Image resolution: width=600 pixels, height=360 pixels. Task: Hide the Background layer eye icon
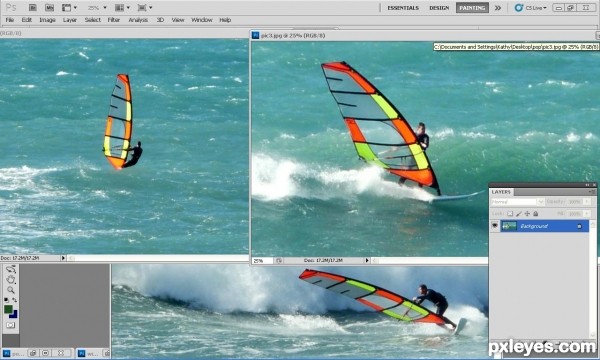tap(495, 226)
